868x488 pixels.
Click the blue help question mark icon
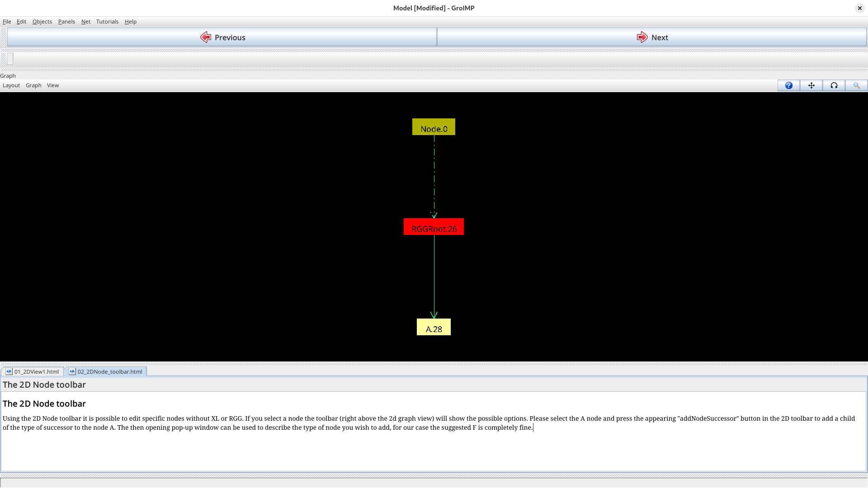788,85
